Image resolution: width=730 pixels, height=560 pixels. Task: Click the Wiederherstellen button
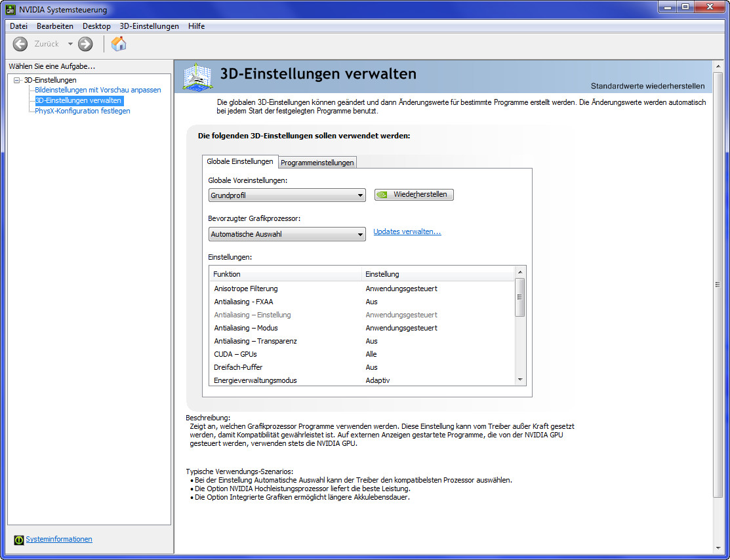point(414,195)
